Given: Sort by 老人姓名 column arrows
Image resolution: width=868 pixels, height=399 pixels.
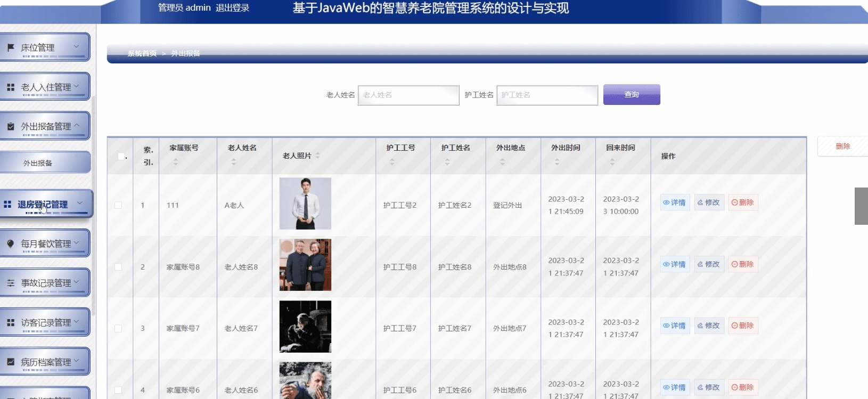Looking at the screenshot, I should click(x=233, y=162).
